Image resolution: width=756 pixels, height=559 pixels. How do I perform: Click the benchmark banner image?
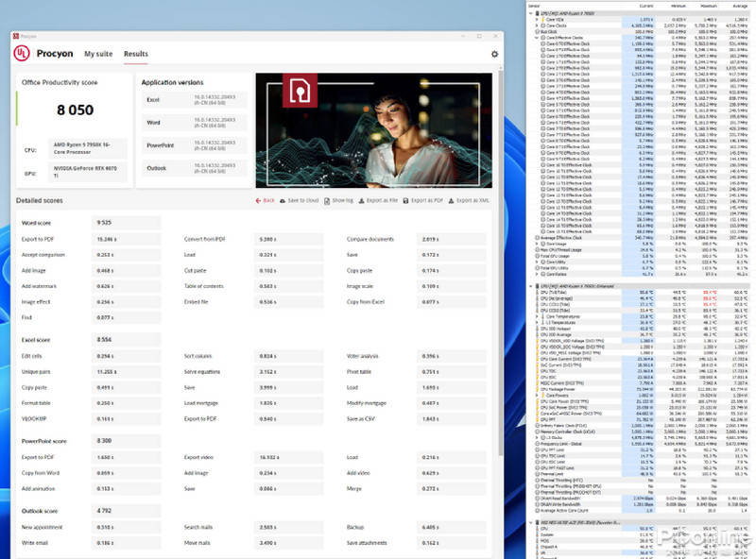(372, 130)
